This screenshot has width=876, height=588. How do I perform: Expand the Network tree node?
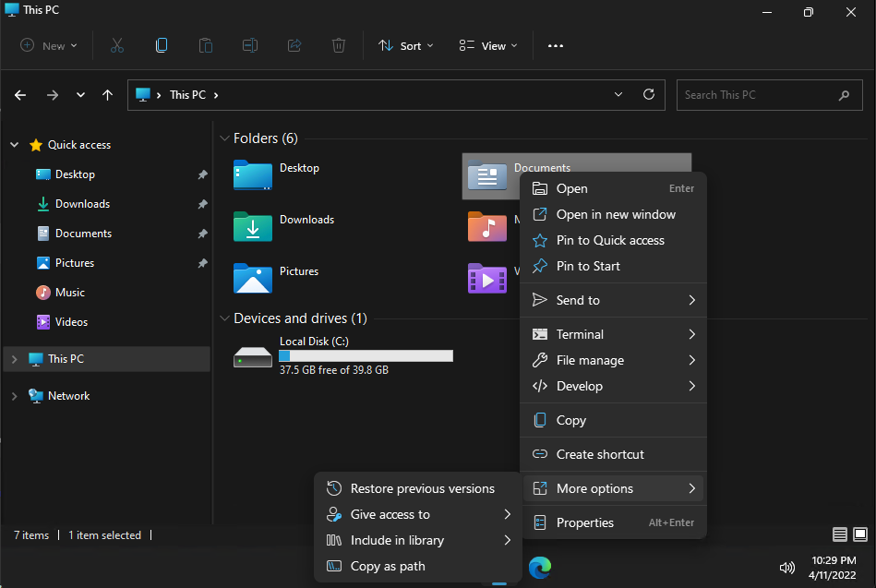[x=14, y=396]
